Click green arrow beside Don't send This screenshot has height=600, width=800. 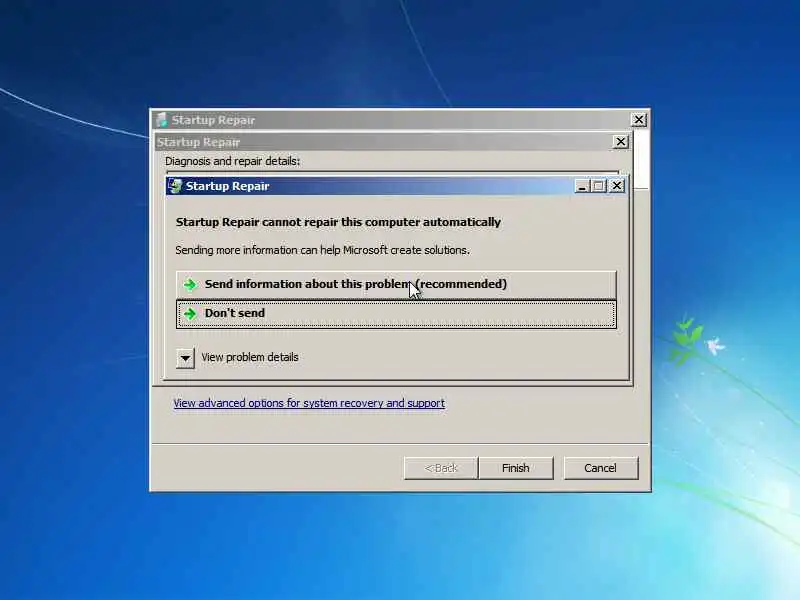[190, 314]
